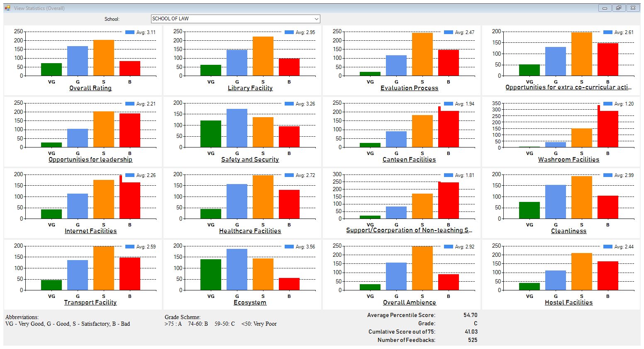Open the School dropdown arrow
Viewport: 644px width, 349px height.
tap(316, 19)
